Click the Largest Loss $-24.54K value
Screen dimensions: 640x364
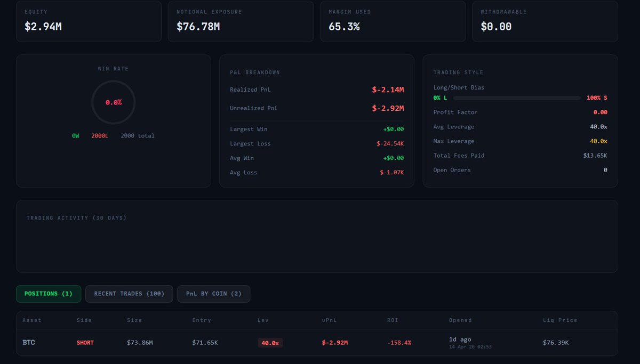[x=390, y=143]
